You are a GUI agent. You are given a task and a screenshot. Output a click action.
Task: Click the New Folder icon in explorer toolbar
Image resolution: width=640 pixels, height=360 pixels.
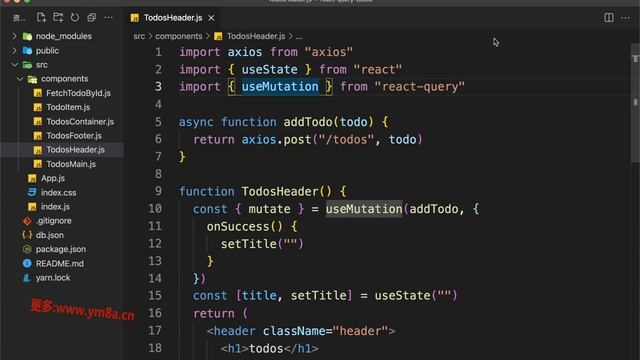[58, 18]
